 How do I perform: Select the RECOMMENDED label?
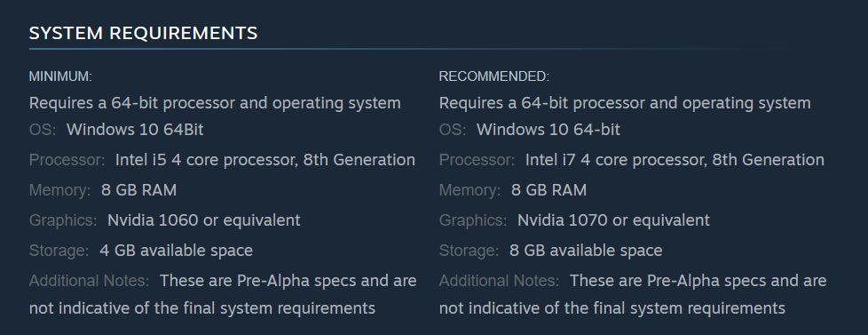(x=494, y=77)
